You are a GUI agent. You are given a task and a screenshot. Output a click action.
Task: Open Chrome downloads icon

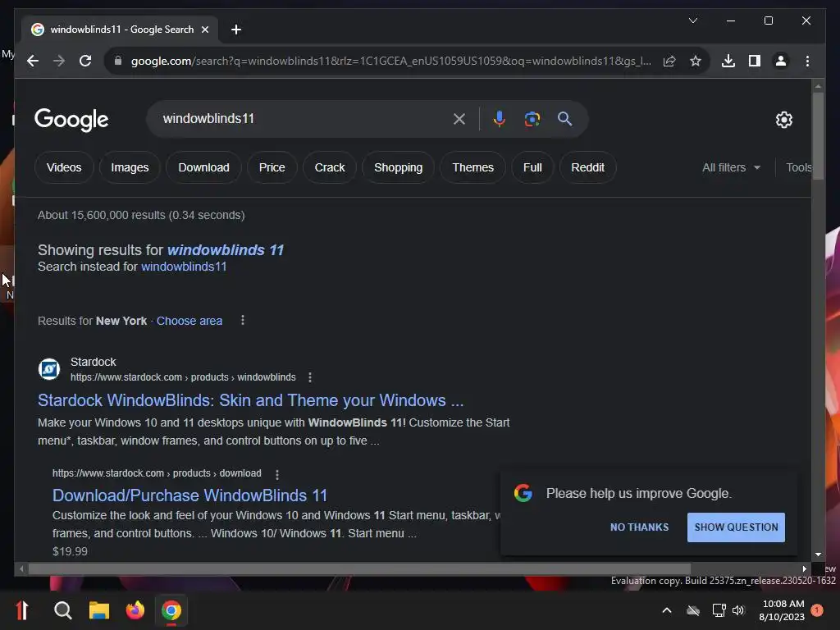point(728,61)
